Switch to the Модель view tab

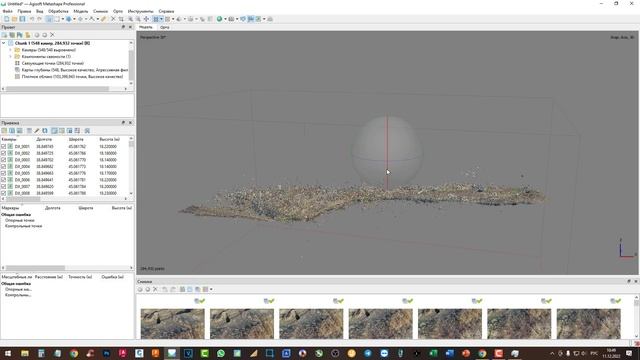coord(146,27)
